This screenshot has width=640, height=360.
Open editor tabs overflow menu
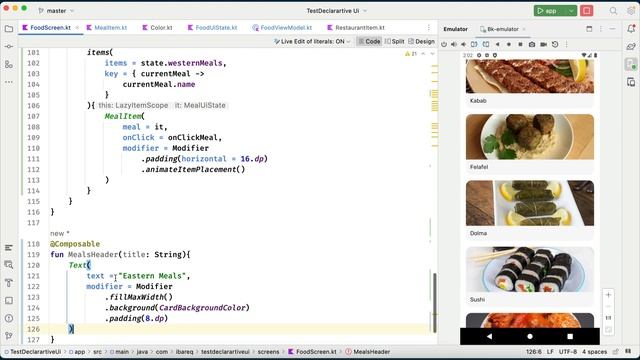(x=429, y=28)
